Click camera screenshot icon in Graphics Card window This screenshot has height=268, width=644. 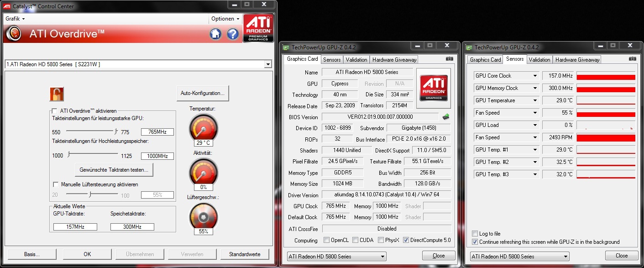(x=450, y=59)
